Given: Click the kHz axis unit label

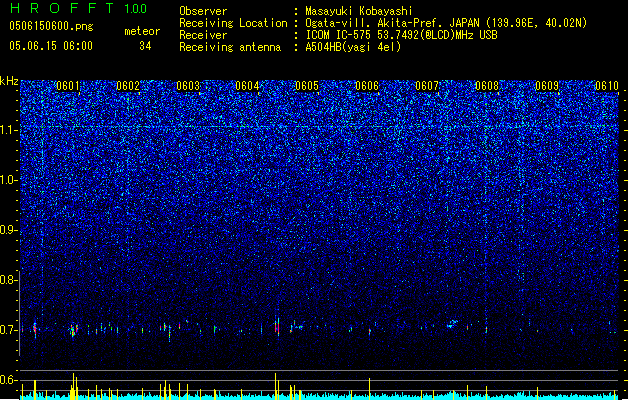Looking at the screenshot, I should 9,81.
